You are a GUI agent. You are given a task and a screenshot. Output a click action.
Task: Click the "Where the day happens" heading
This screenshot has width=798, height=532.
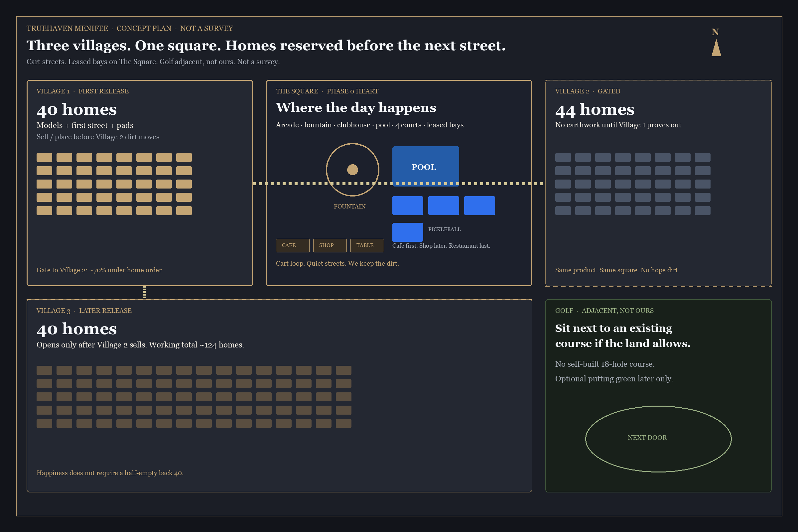click(356, 107)
